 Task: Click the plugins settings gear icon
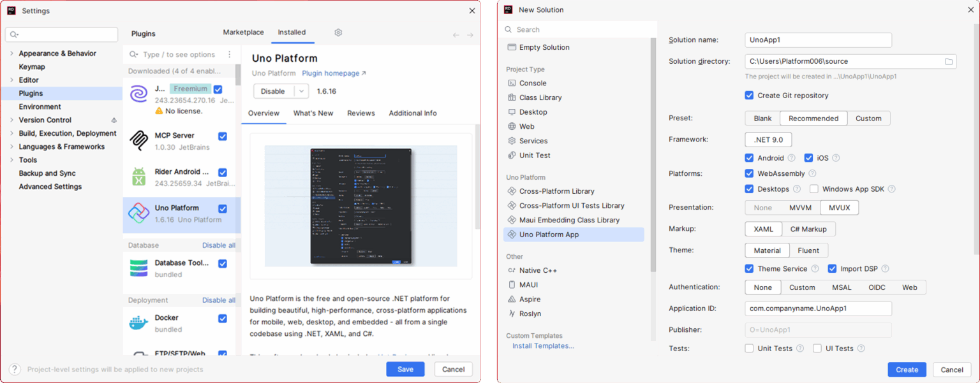pos(338,33)
